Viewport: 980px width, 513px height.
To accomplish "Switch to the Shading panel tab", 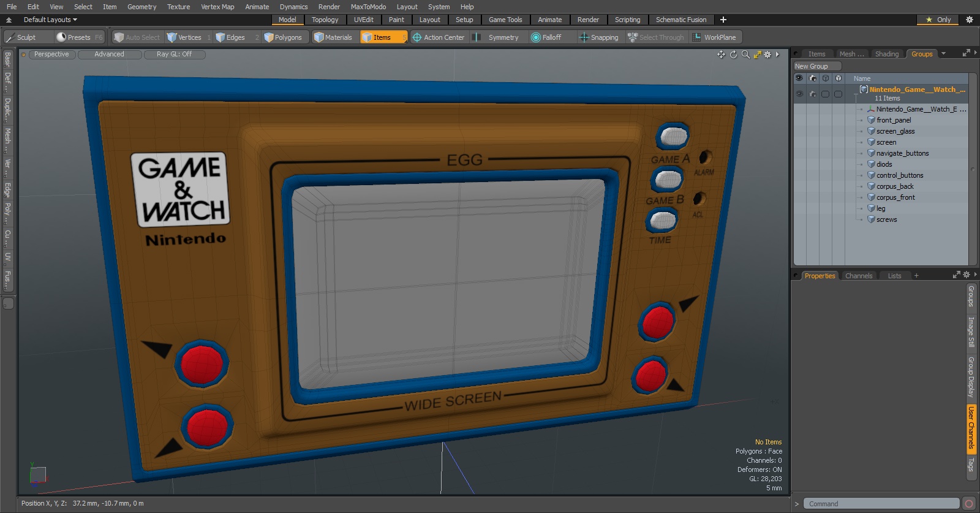I will [x=886, y=54].
